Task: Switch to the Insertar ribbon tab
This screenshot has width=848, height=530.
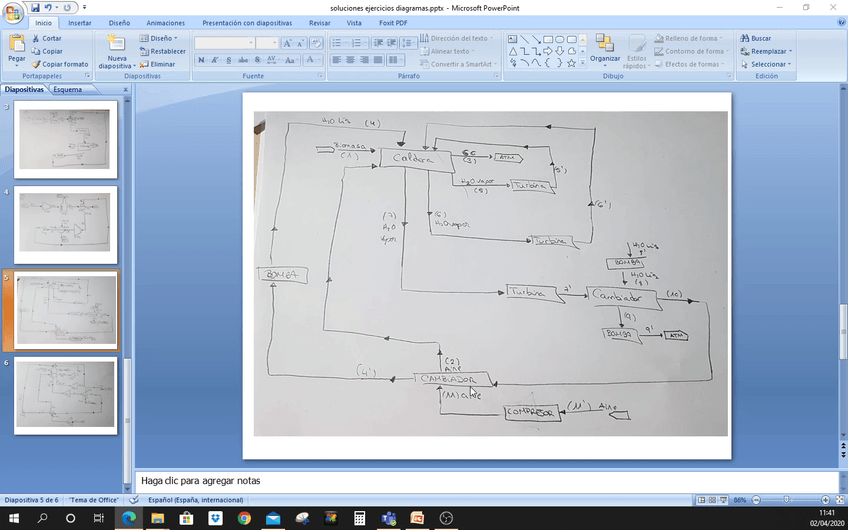Action: pos(80,23)
